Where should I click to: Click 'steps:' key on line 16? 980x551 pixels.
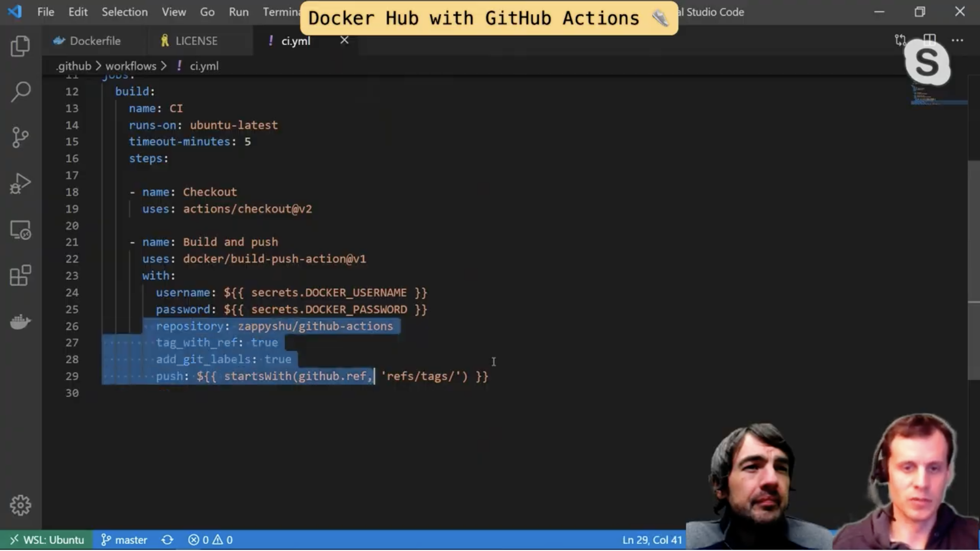coord(149,158)
